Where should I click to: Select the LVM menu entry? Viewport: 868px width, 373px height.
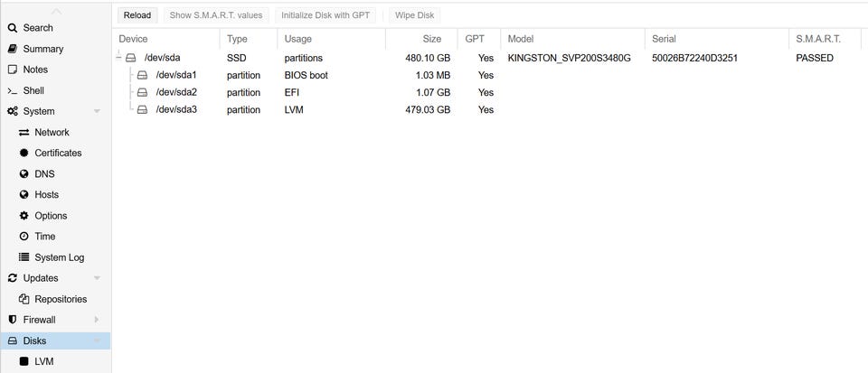point(55,362)
